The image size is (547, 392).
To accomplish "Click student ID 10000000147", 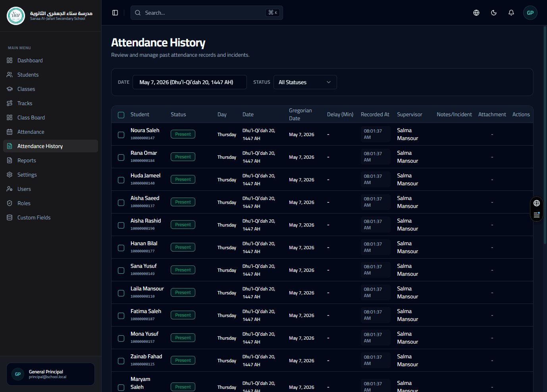I will pos(143,138).
